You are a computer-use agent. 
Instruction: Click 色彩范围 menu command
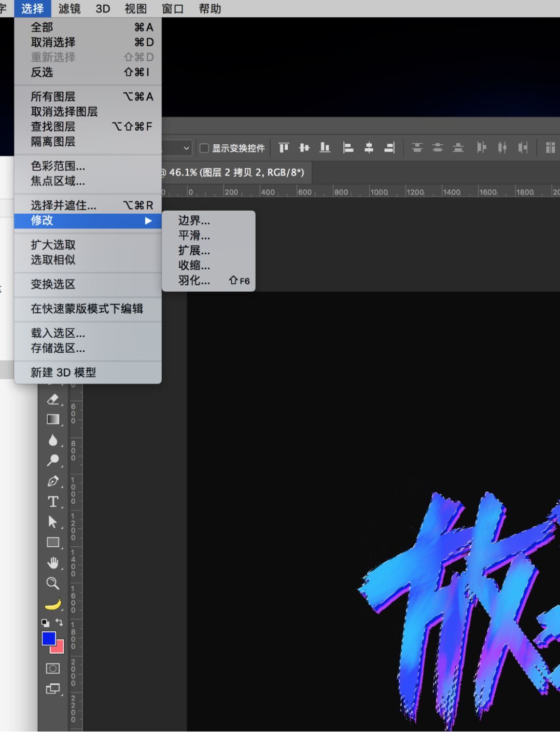(x=58, y=166)
